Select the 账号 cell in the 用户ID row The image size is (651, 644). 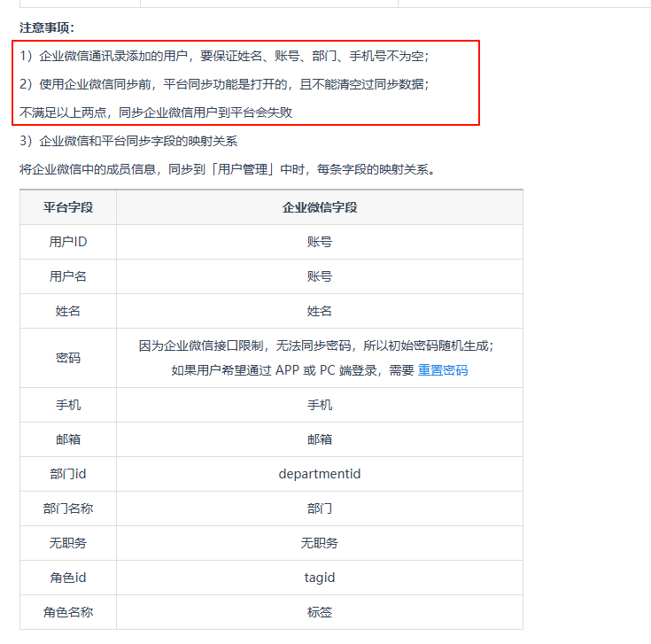click(x=319, y=242)
